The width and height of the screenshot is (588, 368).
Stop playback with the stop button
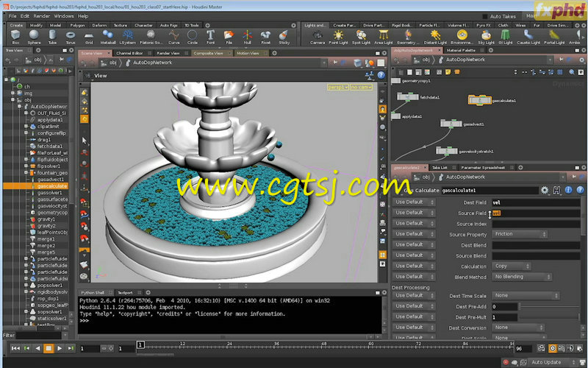click(x=49, y=348)
